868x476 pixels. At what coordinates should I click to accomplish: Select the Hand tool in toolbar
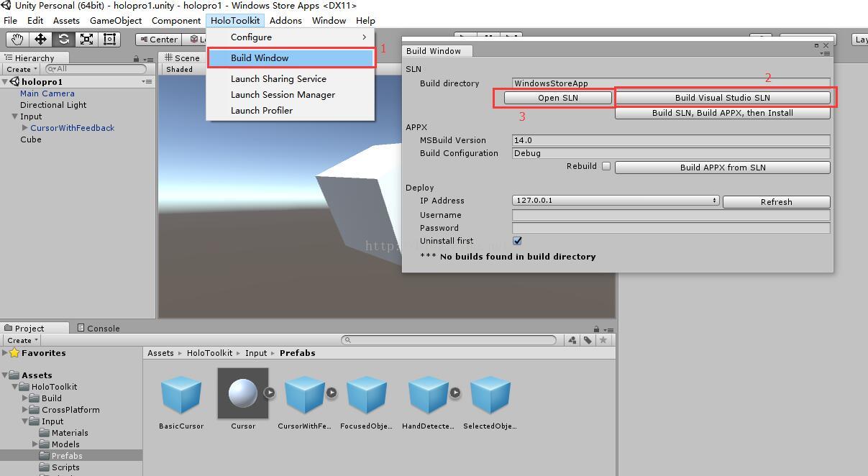point(17,39)
